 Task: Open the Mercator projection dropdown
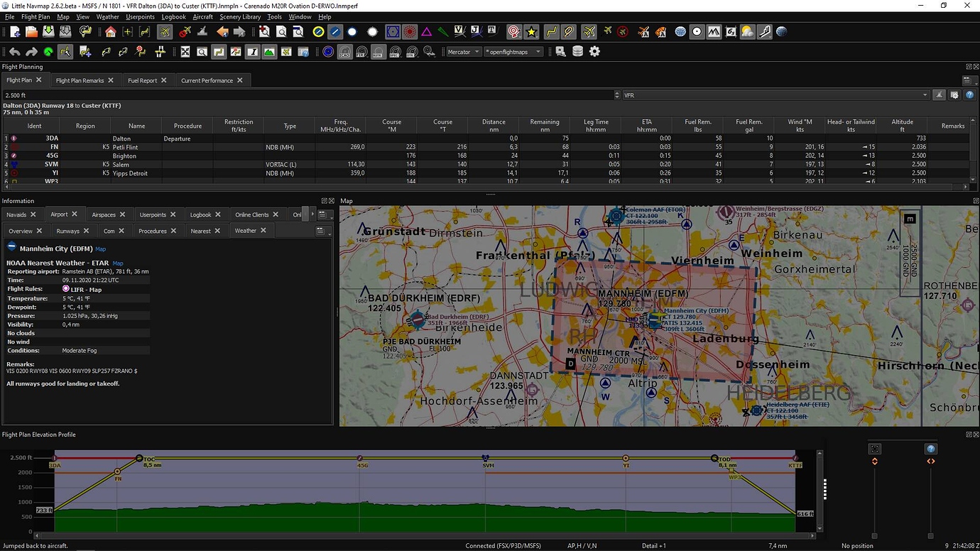465,51
